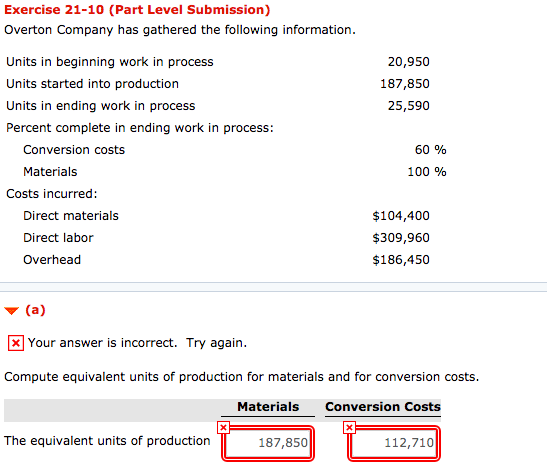The height and width of the screenshot is (475, 547).
Task: Select the Materials equivalent units input field
Action: [268, 443]
